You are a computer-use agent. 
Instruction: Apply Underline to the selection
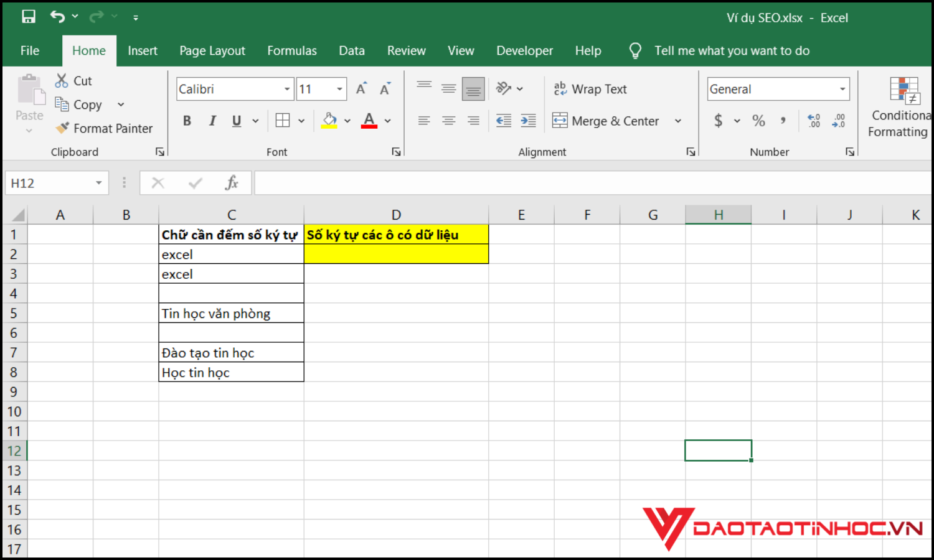pos(236,120)
